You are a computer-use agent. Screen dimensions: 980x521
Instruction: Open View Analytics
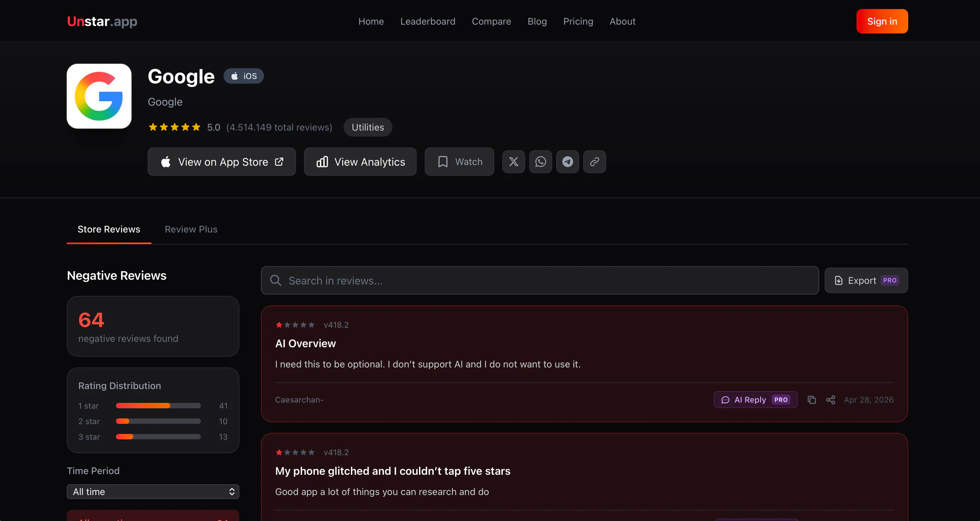coord(360,162)
